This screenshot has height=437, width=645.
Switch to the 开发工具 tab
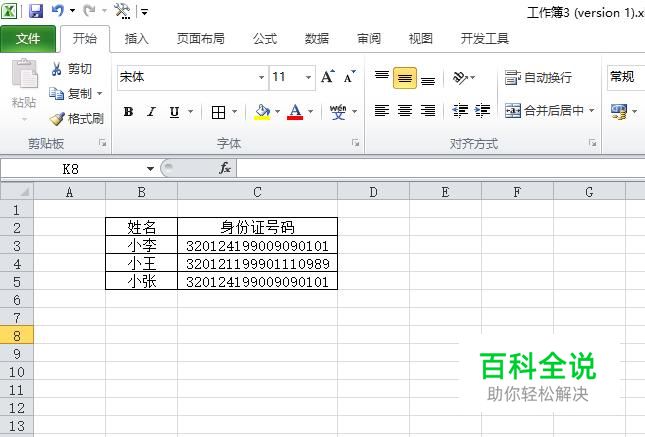pos(485,39)
